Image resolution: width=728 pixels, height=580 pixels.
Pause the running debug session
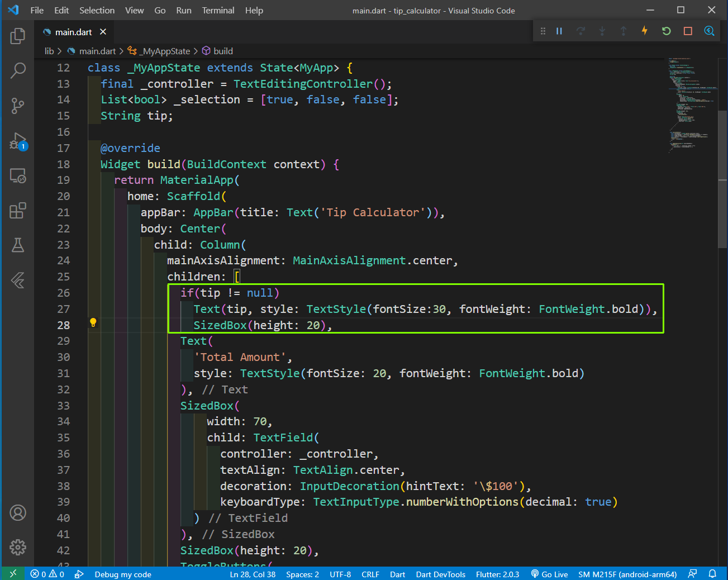click(x=559, y=31)
